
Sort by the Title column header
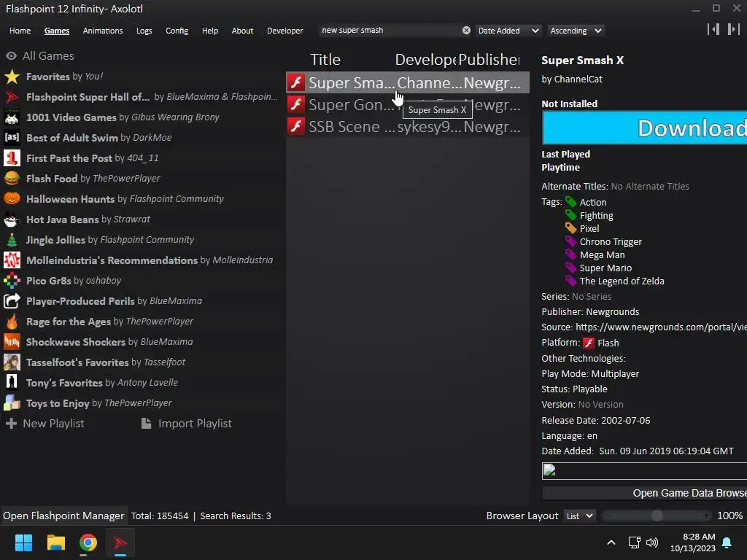coord(325,60)
